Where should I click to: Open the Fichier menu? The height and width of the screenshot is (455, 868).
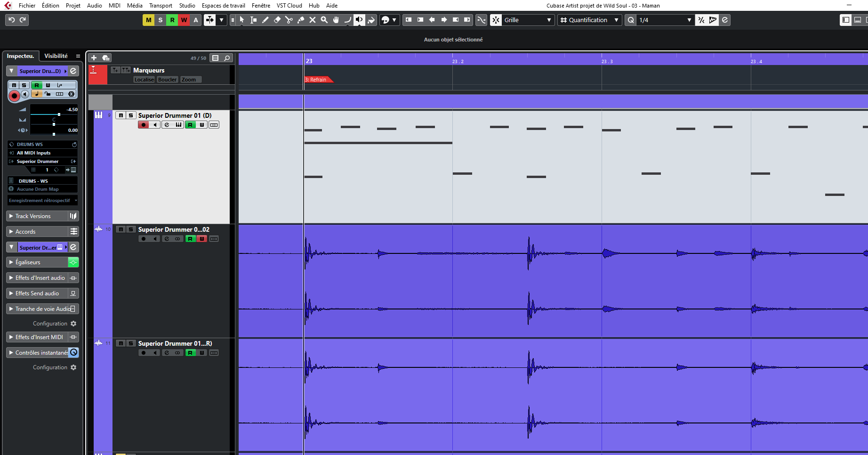(27, 6)
